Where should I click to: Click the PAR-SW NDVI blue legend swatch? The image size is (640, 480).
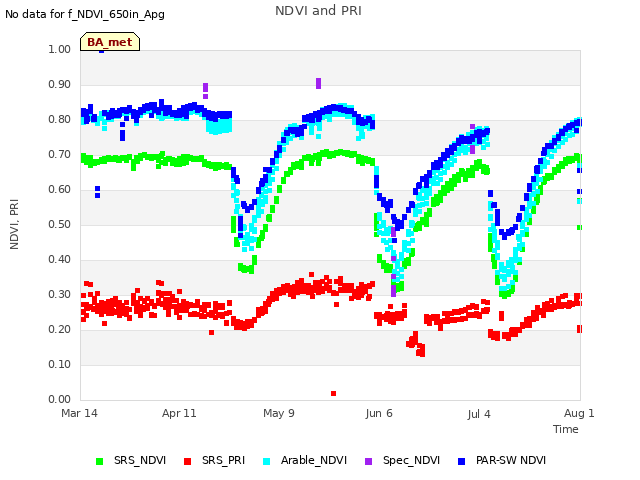(x=462, y=461)
